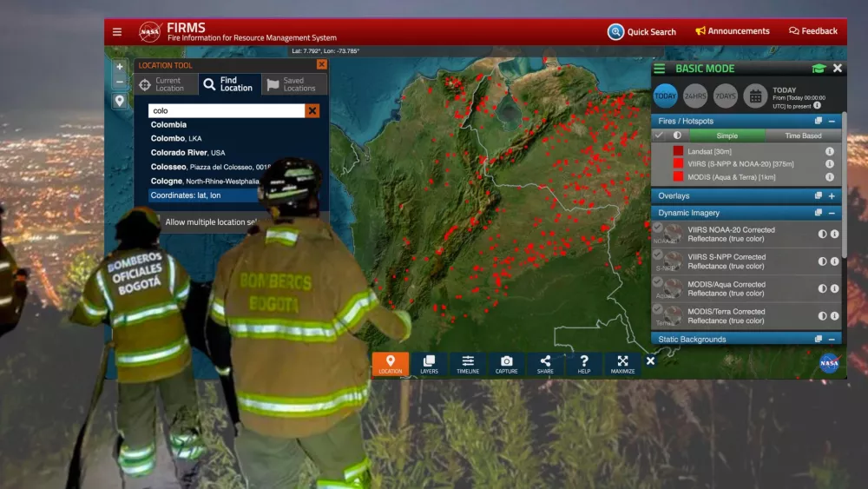This screenshot has height=489, width=868.
Task: Expand the Overlays section
Action: pos(832,196)
